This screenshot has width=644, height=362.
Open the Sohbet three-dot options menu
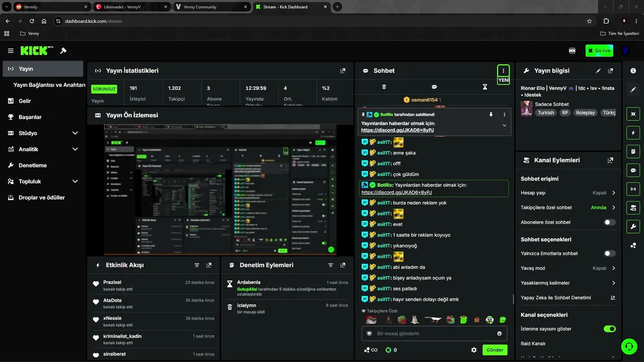coord(503,70)
